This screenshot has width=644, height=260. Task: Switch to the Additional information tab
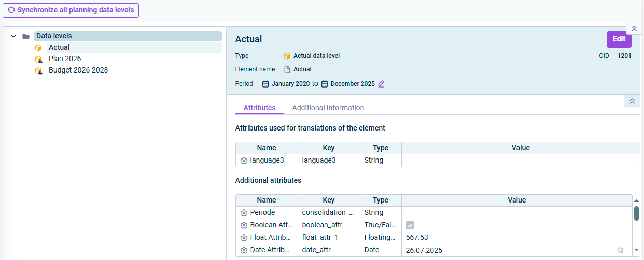tap(328, 108)
